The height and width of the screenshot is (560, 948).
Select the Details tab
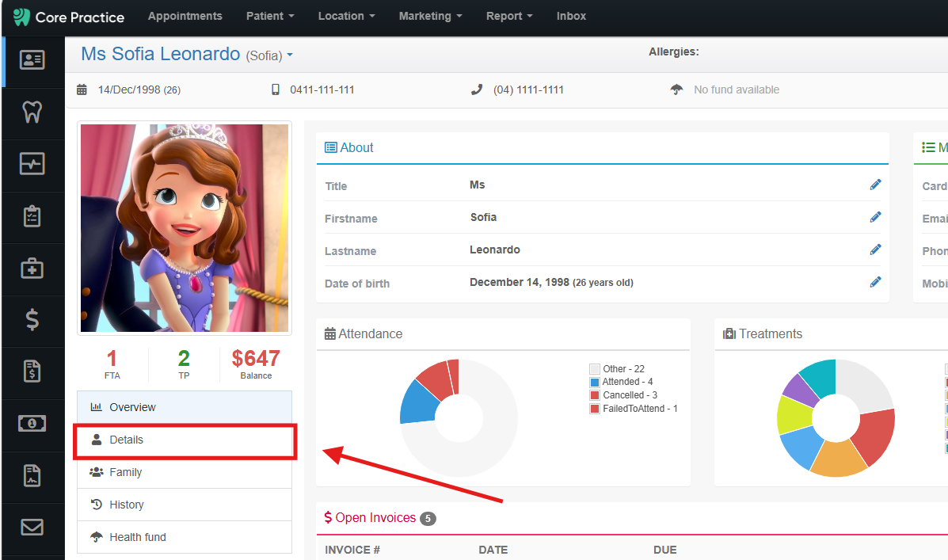185,440
